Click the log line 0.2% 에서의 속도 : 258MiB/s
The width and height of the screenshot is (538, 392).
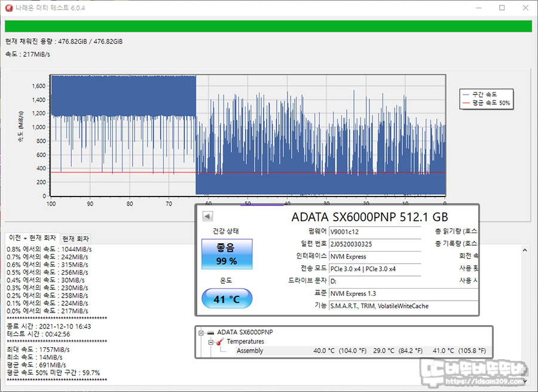tap(47, 296)
